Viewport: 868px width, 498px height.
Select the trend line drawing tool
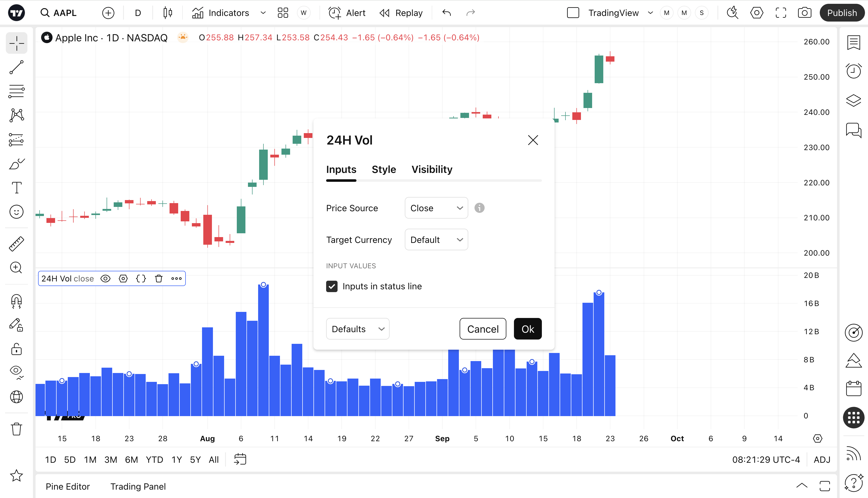tap(16, 67)
